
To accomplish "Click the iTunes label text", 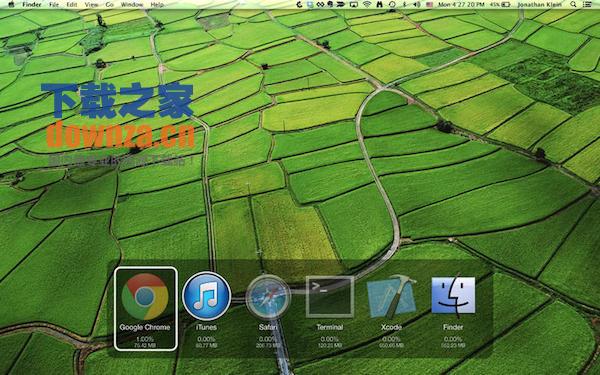I will [x=206, y=327].
